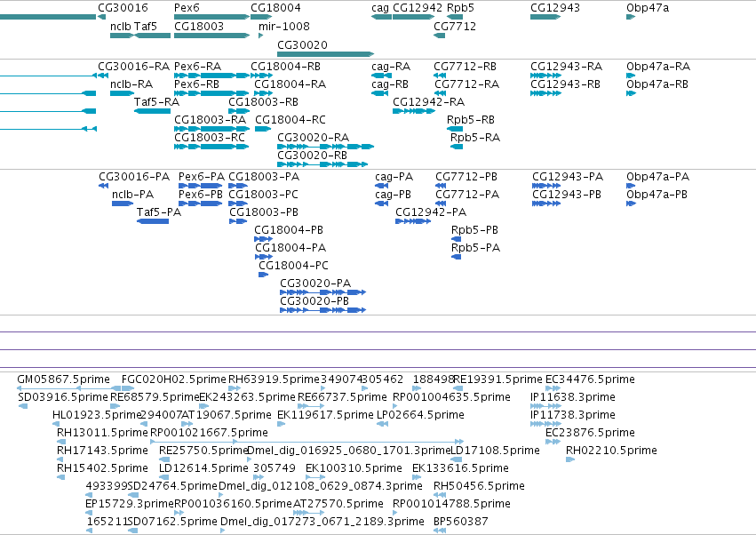Viewport: 756px width, 535px height.
Task: Select protein CG18004-PC
Action: pyautogui.click(x=263, y=275)
